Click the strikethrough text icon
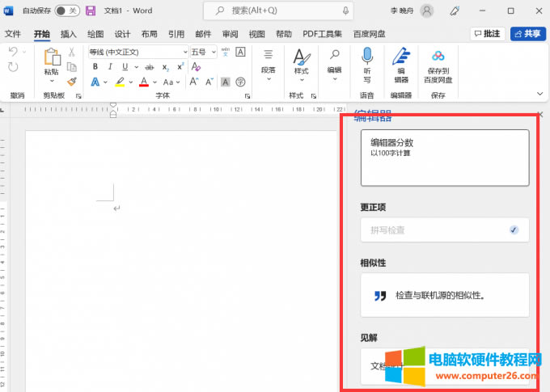This screenshot has height=392, width=550. pyautogui.click(x=149, y=66)
